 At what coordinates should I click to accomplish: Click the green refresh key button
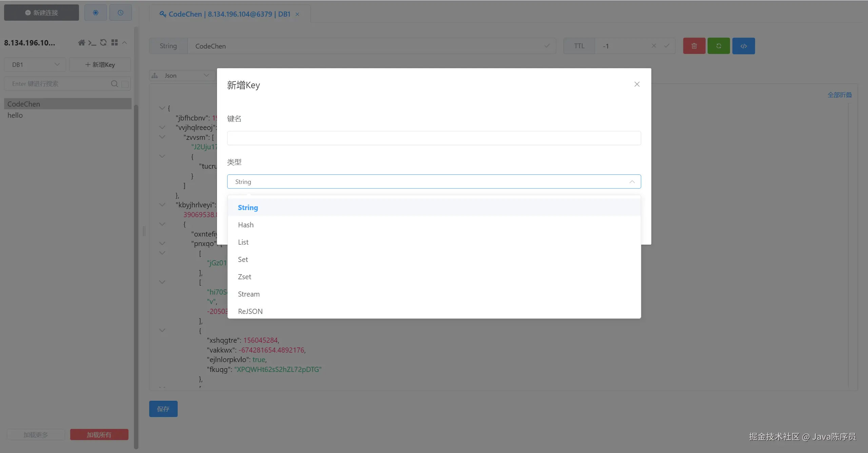(x=718, y=46)
